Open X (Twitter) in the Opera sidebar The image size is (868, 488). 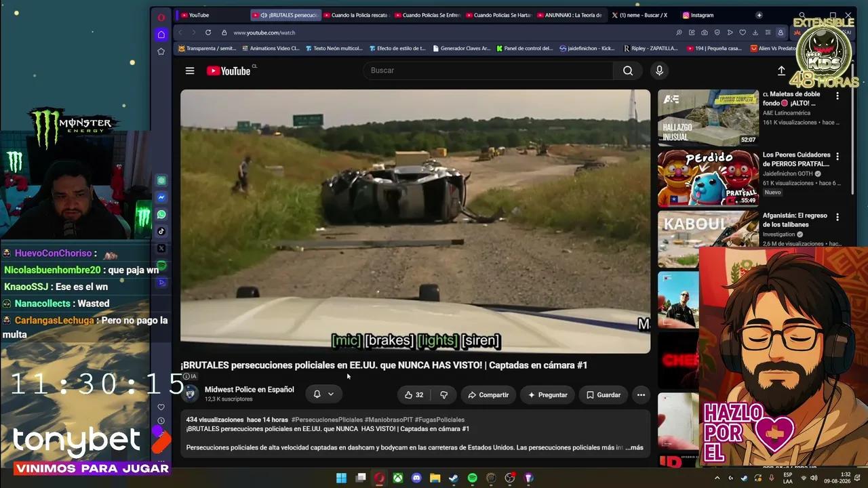click(x=161, y=248)
